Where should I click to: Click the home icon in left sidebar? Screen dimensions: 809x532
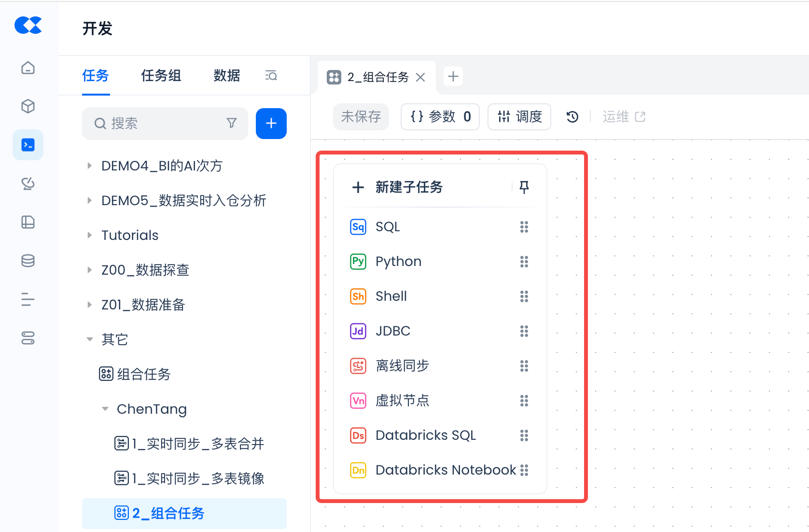pyautogui.click(x=28, y=68)
